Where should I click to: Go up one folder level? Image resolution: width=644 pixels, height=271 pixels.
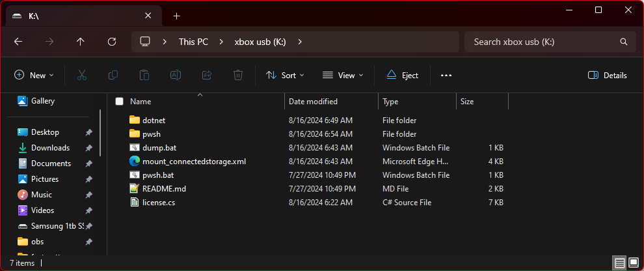point(81,42)
